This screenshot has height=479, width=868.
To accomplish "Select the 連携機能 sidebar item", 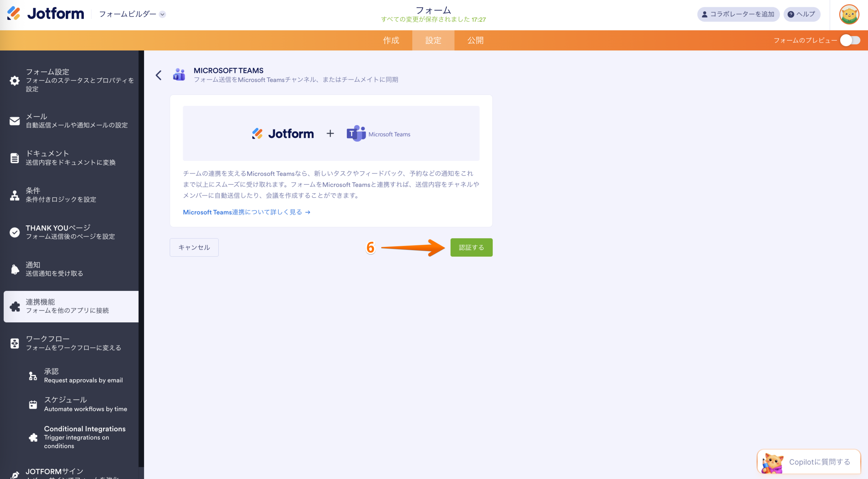I will tap(71, 306).
